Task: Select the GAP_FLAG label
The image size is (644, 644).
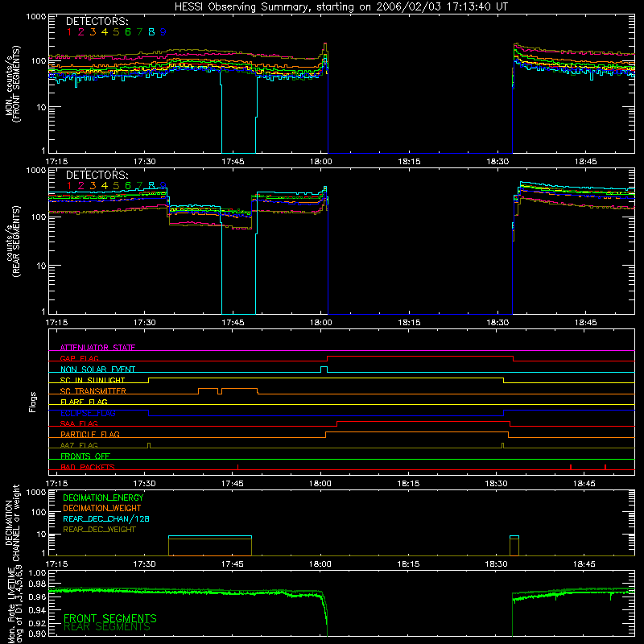Action: tap(79, 358)
